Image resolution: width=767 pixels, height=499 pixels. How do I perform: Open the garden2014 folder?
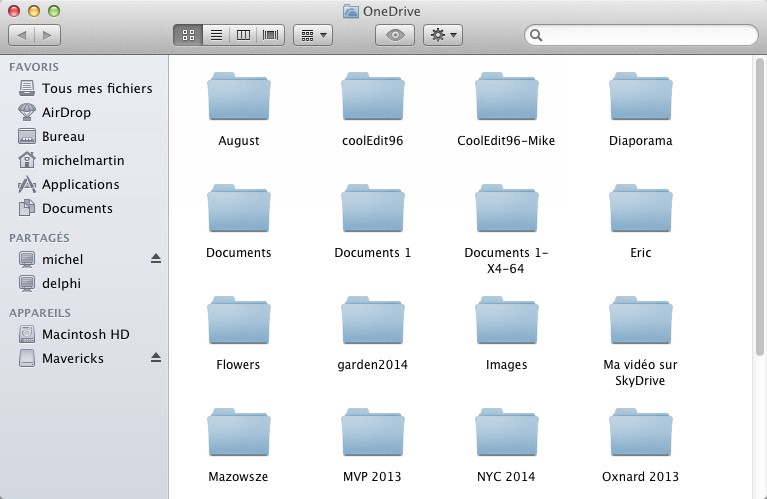[372, 323]
